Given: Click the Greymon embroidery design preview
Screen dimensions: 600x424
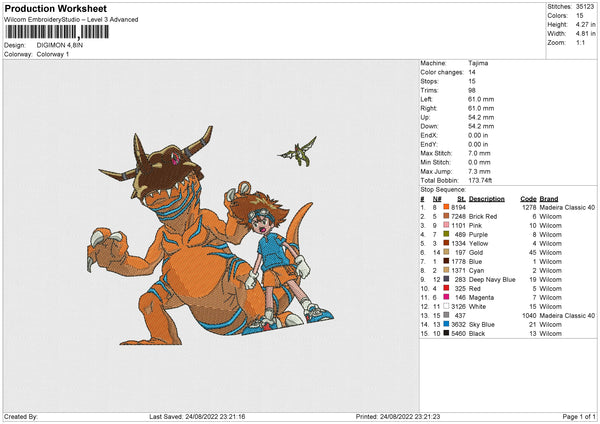Looking at the screenshot, I should [210, 235].
